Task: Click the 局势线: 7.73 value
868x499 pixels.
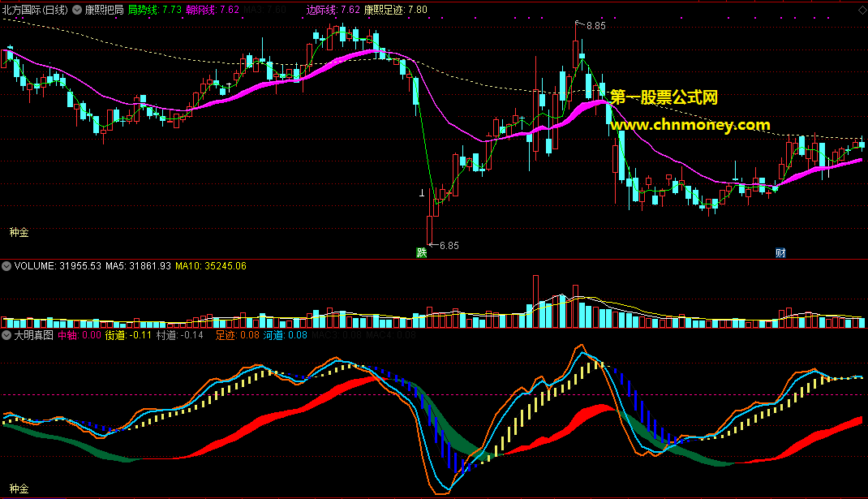Action: [154, 10]
